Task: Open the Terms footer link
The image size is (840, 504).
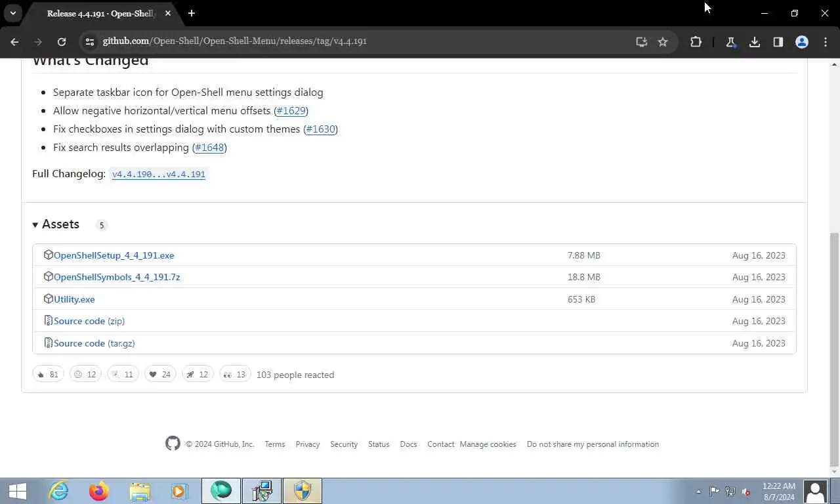Action: 275,444
